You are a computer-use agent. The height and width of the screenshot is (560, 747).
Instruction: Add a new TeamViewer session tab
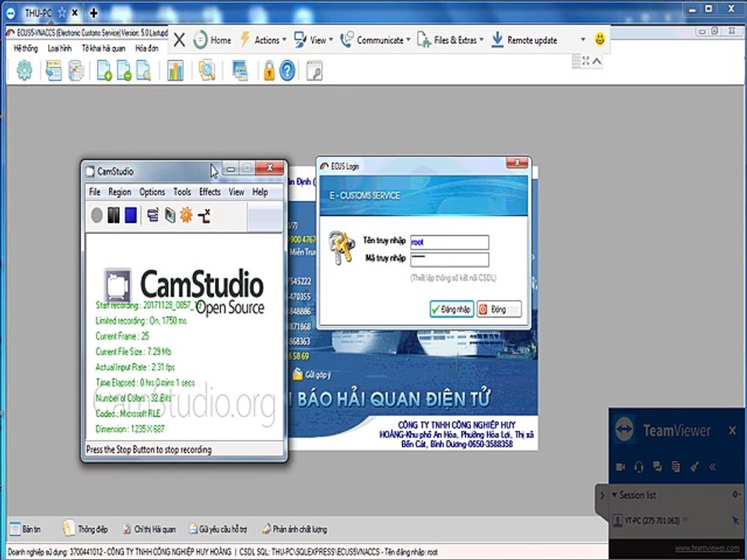[x=94, y=13]
